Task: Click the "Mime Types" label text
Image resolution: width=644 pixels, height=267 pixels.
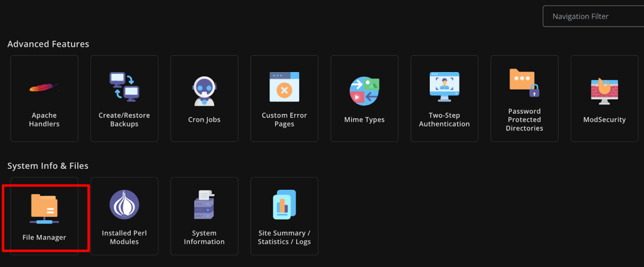Action: (x=364, y=120)
